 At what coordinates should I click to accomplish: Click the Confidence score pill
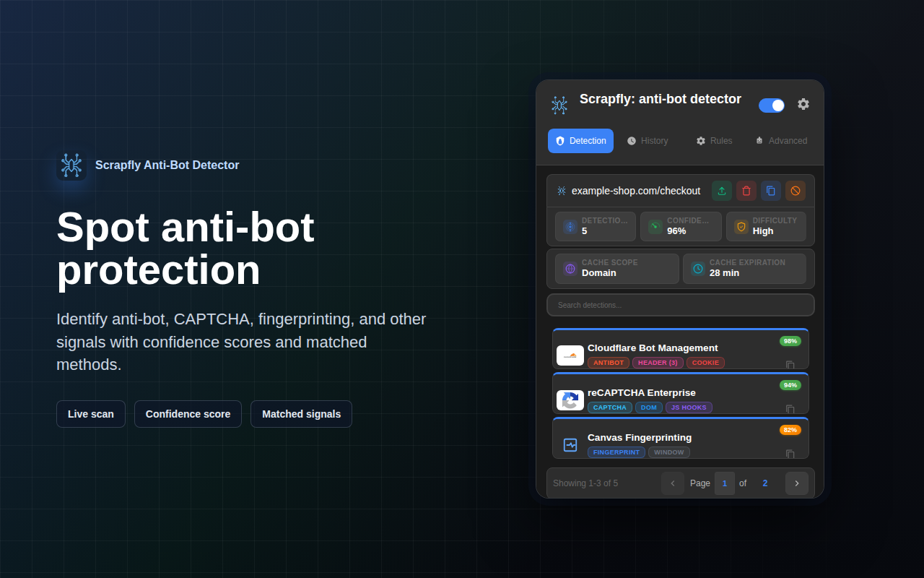(188, 414)
